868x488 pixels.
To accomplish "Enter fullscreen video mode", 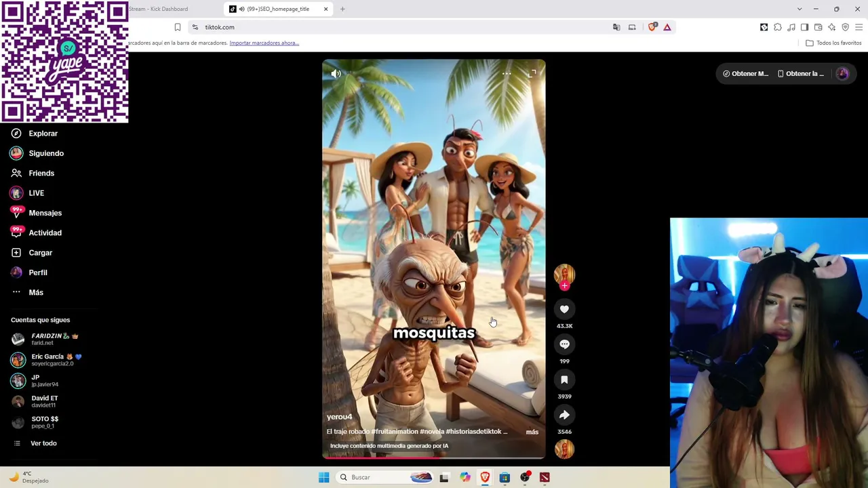I will [x=532, y=73].
